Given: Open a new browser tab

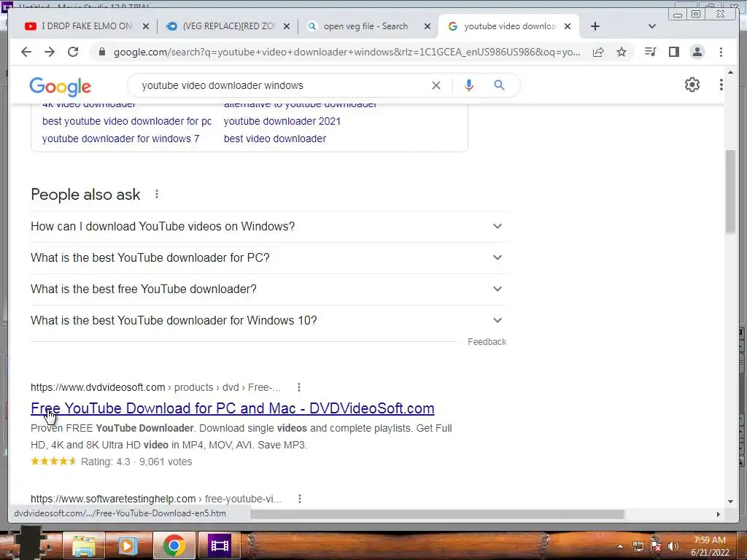Looking at the screenshot, I should [595, 26].
